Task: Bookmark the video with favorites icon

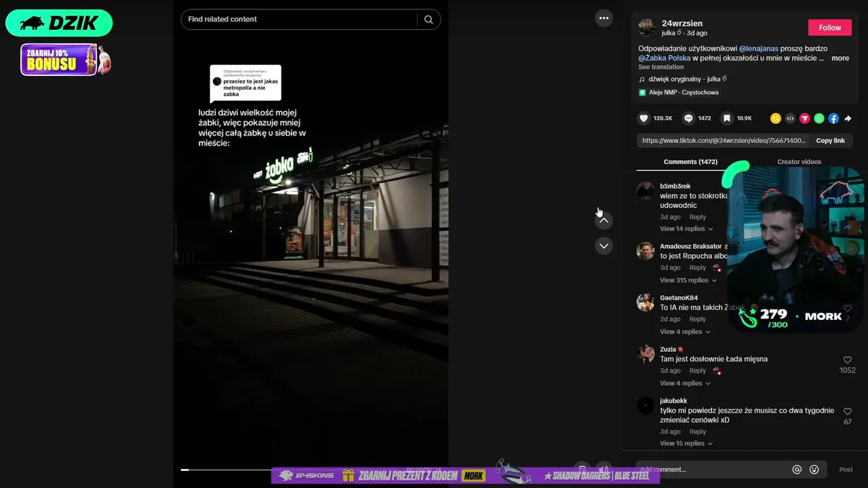Action: 726,118
